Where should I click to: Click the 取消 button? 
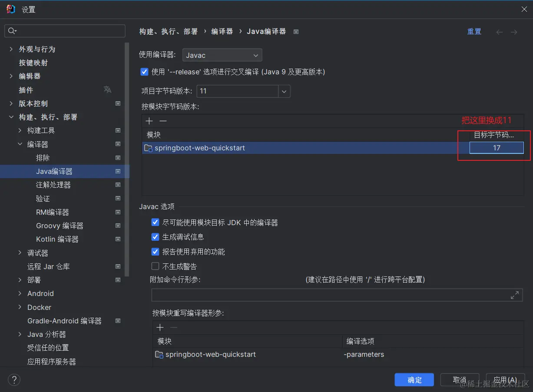(x=460, y=380)
